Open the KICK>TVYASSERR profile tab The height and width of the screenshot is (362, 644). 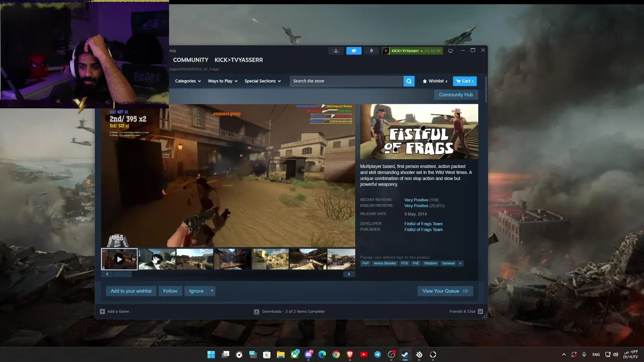238,60
